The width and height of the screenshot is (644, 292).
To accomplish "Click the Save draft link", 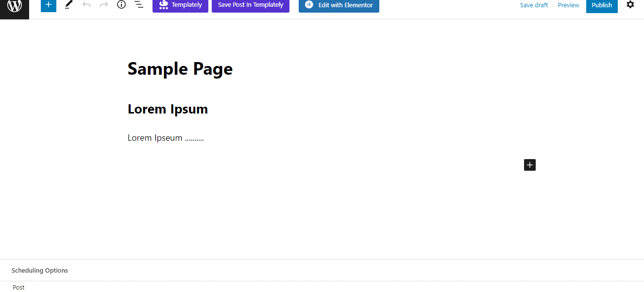I will (534, 5).
